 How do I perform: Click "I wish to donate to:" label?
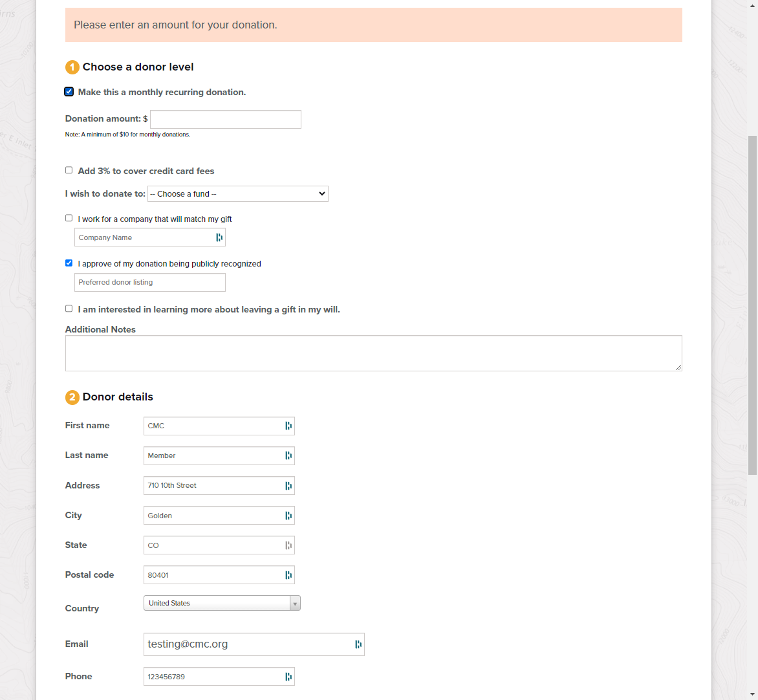click(x=105, y=194)
